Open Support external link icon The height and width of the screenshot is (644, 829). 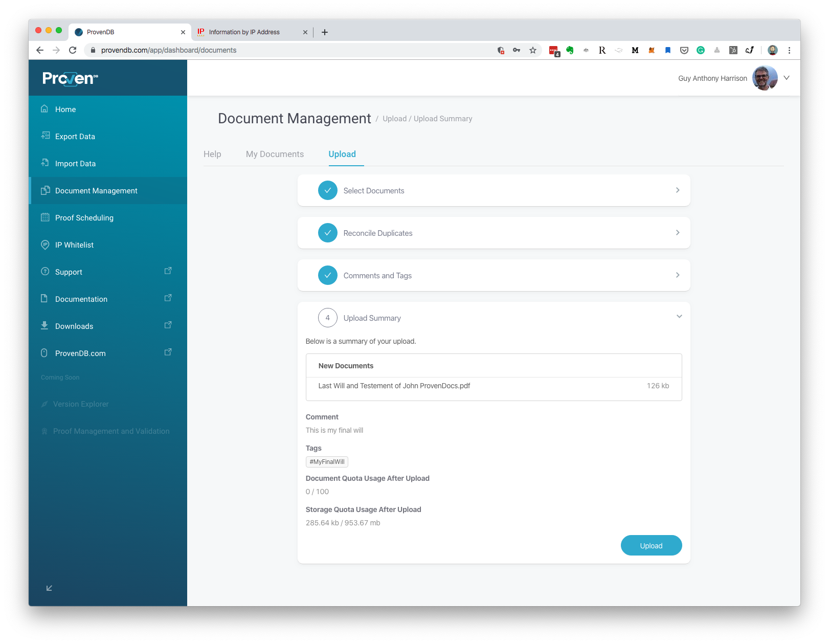[168, 271]
